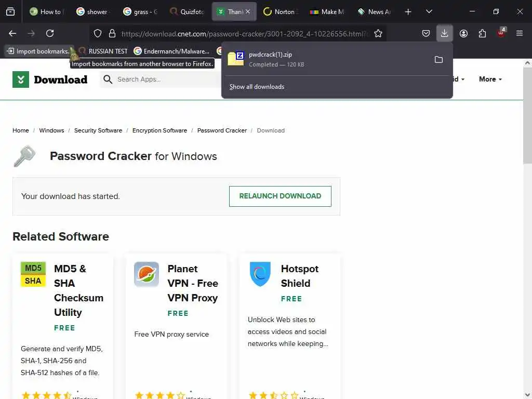
Task: Open Planet VPN - Free VPN Proxy title
Action: coord(193,283)
